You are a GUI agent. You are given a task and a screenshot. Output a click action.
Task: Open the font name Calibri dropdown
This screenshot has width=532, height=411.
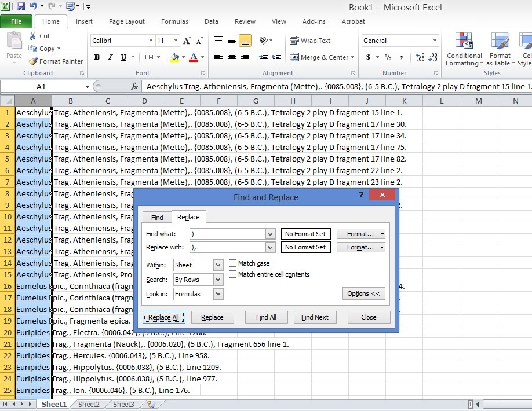click(x=151, y=41)
